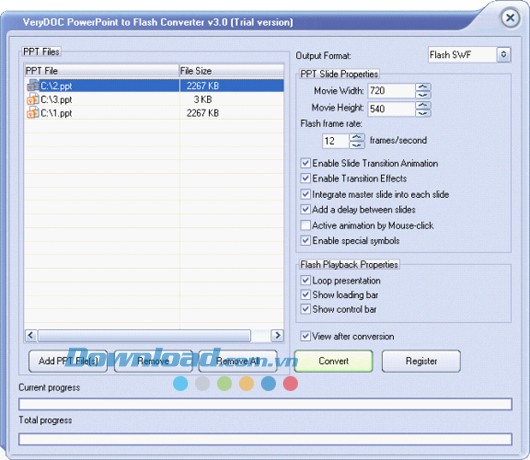Click the file list right scroll arrow
Image resolution: width=530 pixels, height=460 pixels.
click(278, 335)
